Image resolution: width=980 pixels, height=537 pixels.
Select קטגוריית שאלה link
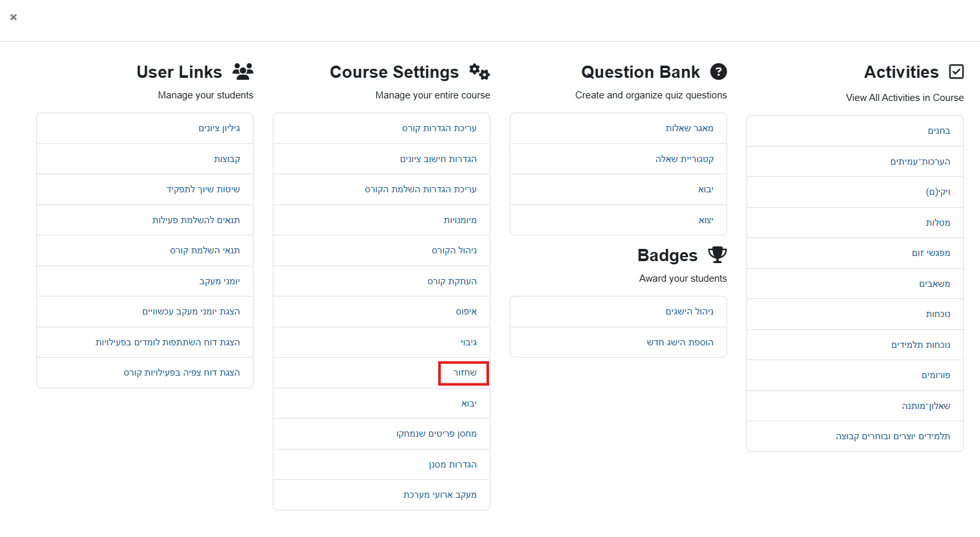point(684,159)
